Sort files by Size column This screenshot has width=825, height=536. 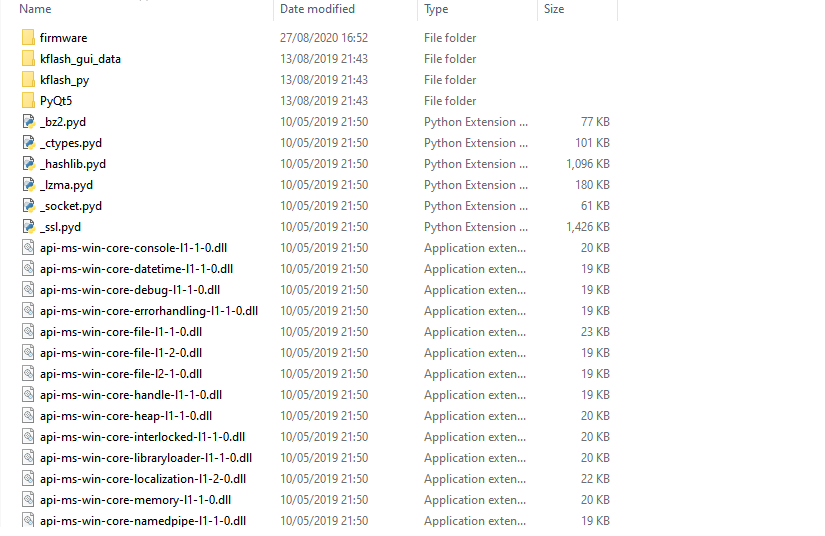coord(554,9)
